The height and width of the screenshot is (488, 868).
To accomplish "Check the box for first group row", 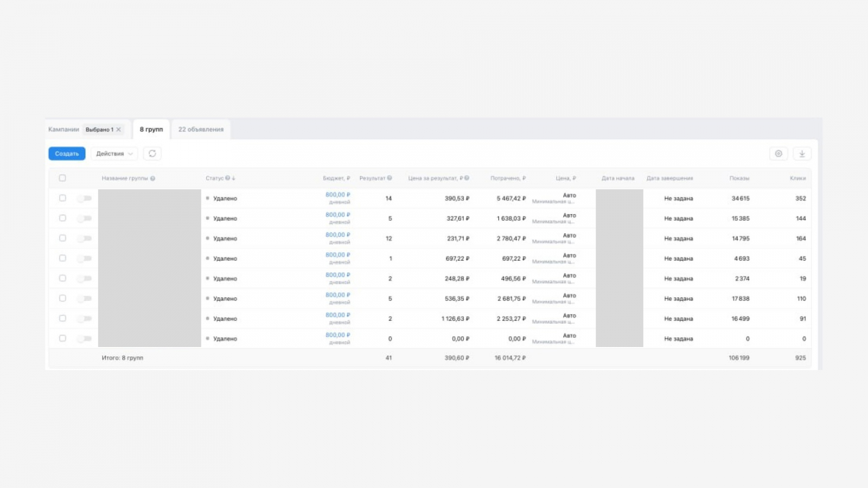I will [62, 198].
